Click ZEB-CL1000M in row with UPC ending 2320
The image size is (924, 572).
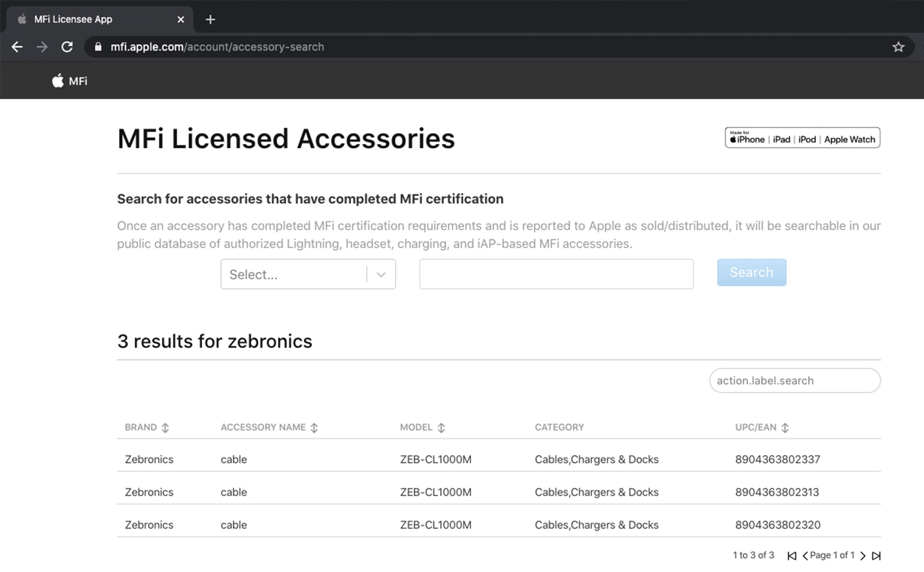click(x=436, y=525)
